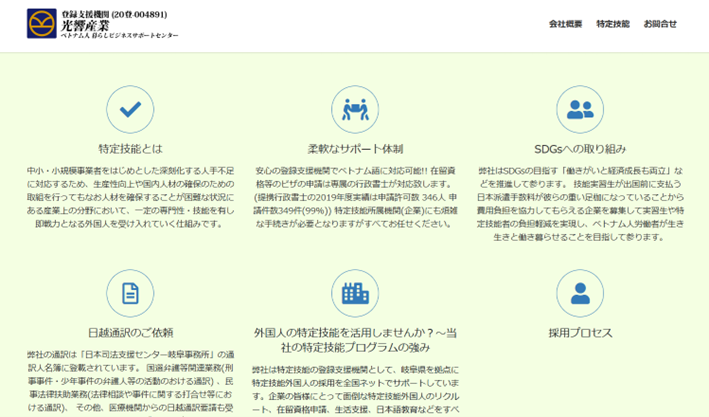Click the document icon above 日越通訳のご依頼
This screenshot has height=417, width=709.
(x=130, y=293)
